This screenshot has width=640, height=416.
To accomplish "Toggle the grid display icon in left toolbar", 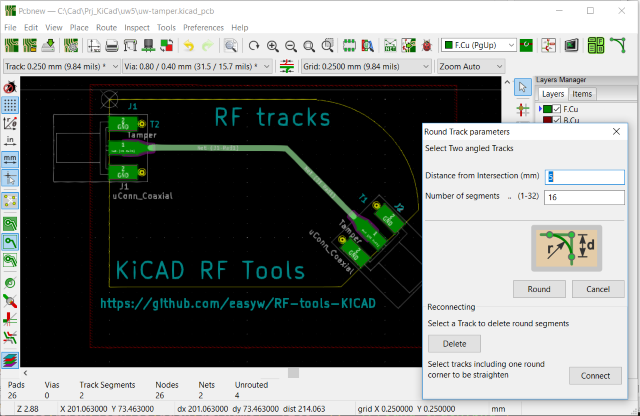I will 10,104.
